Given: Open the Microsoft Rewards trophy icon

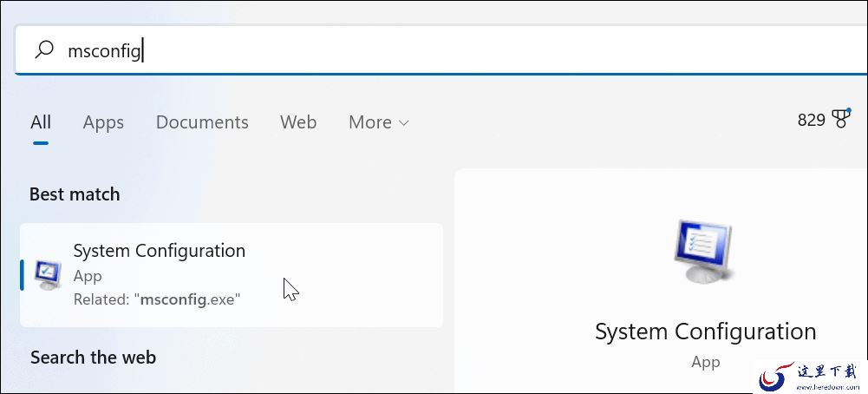Looking at the screenshot, I should [x=841, y=119].
